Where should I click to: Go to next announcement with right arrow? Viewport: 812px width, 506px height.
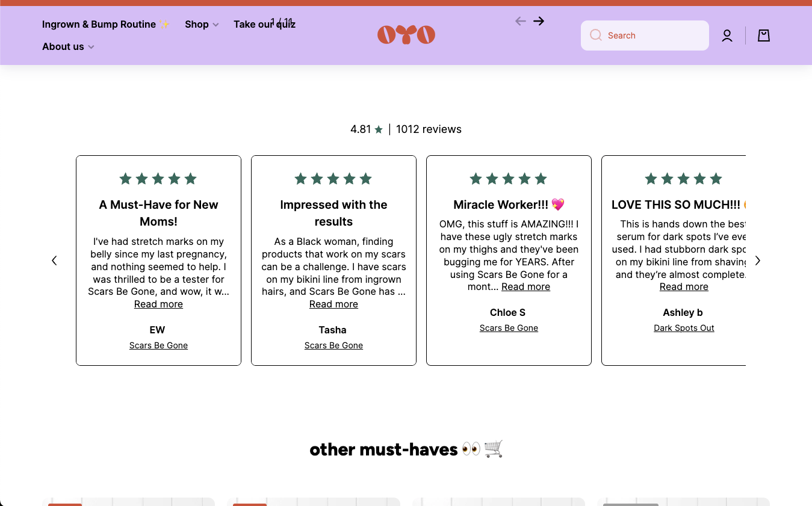[539, 21]
